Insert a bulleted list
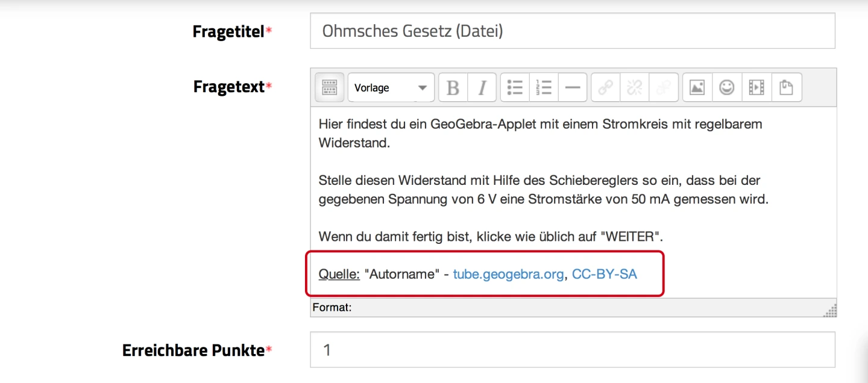868x383 pixels. click(515, 88)
